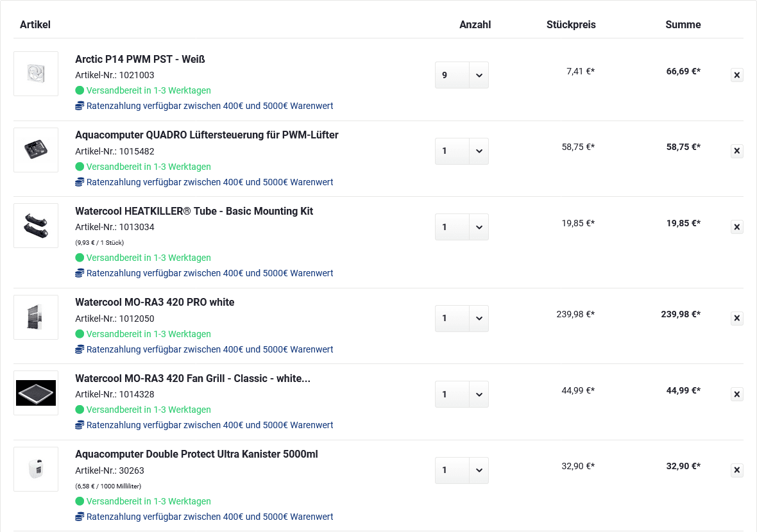Open Arctic P14 PWM PST - Weiß product
This screenshot has height=532, width=757.
pos(140,60)
